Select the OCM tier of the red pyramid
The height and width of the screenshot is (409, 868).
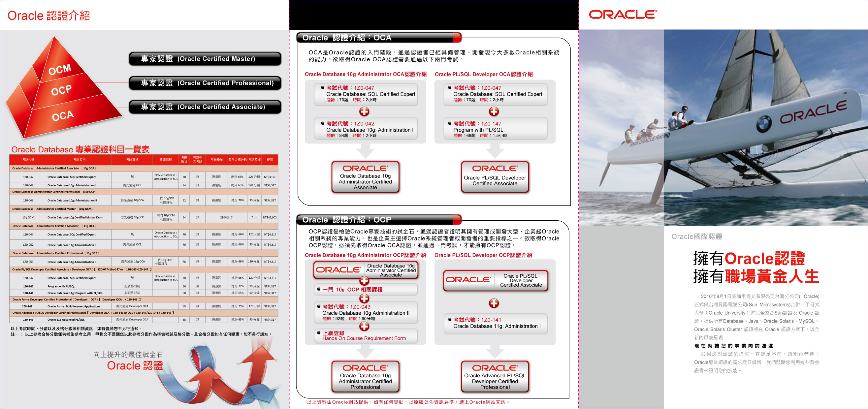click(60, 70)
